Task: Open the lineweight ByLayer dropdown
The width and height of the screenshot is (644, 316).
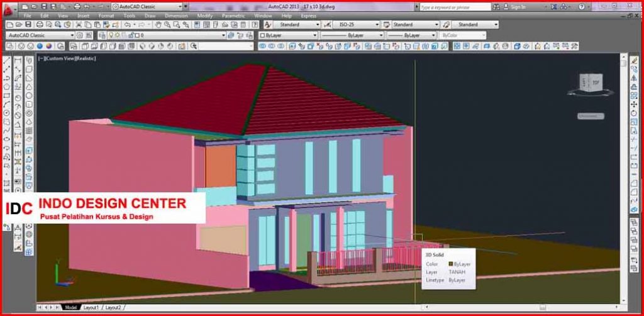Action: [411, 35]
